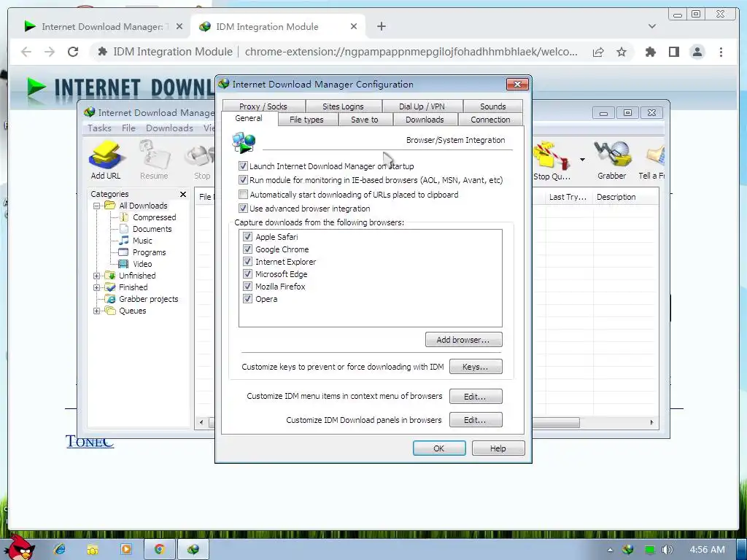Click the Chrome profile avatar icon
This screenshot has width=747, height=560.
click(x=697, y=52)
